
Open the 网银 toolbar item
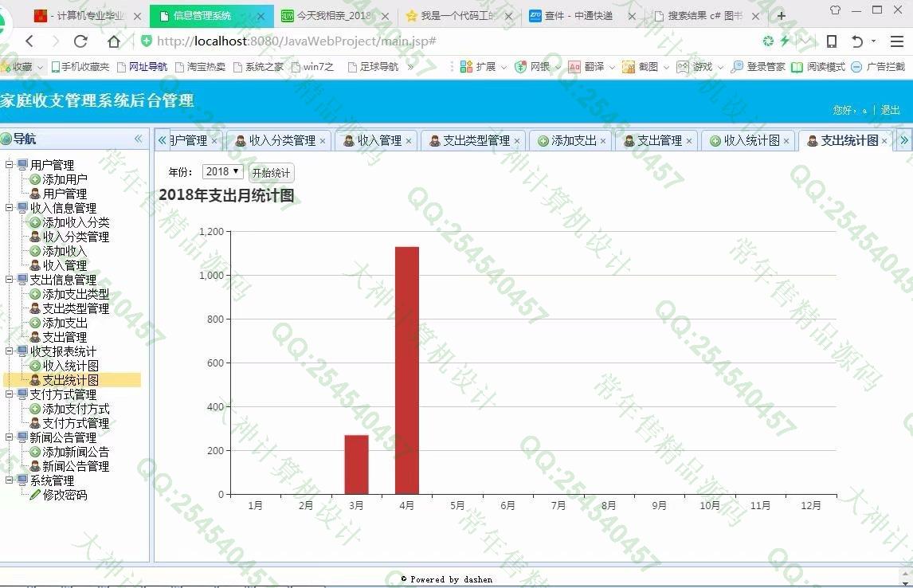[538, 67]
